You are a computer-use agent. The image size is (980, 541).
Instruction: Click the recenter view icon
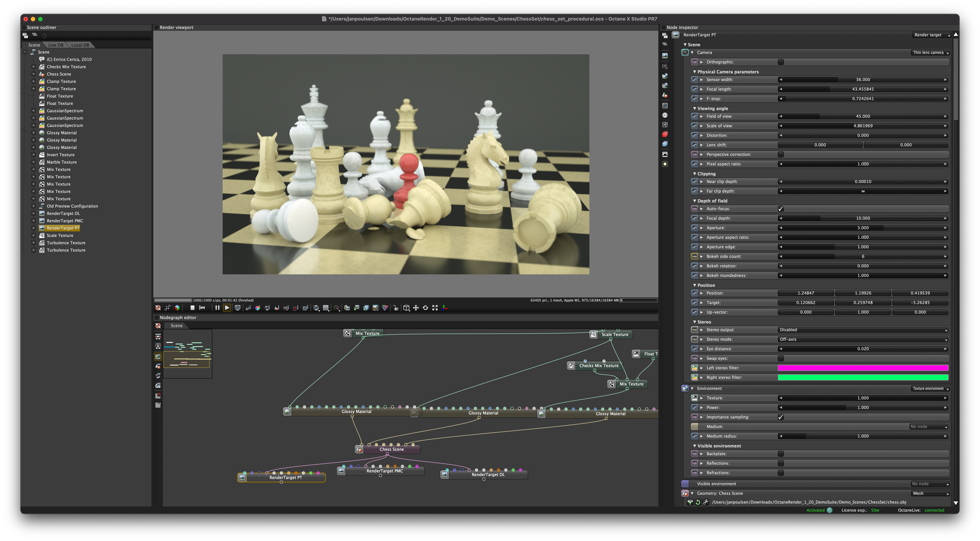coord(158,308)
